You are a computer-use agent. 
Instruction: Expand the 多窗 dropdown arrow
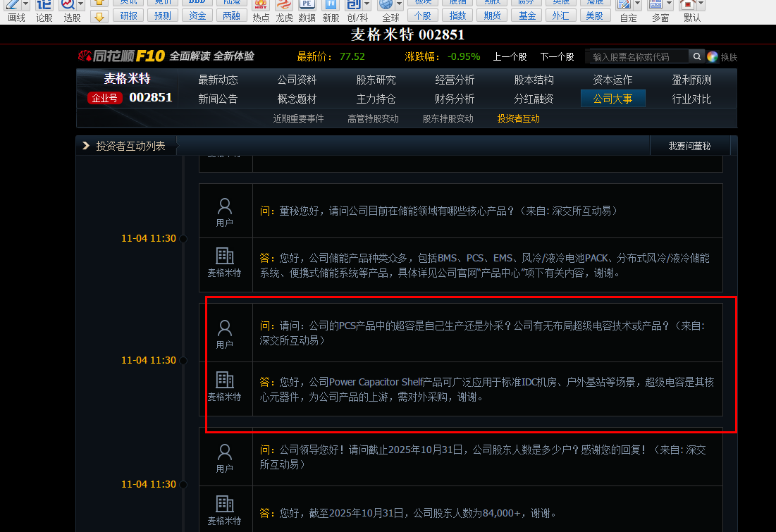669,5
